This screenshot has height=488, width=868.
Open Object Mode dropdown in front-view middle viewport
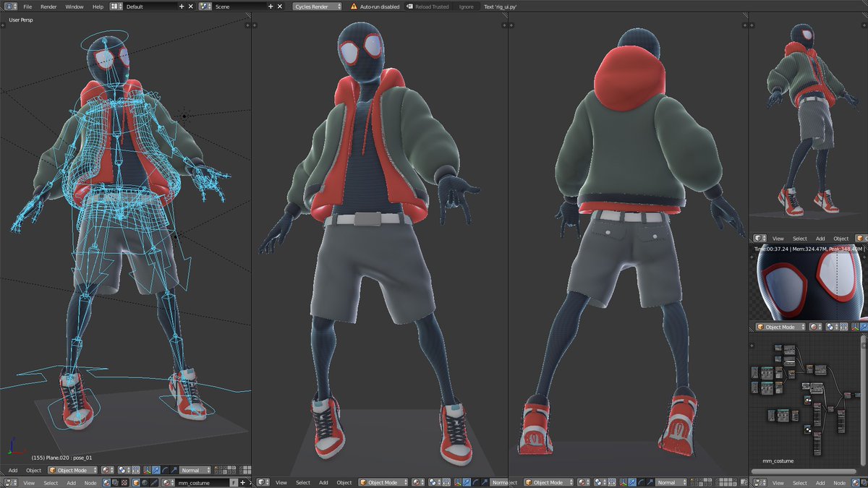(384, 482)
